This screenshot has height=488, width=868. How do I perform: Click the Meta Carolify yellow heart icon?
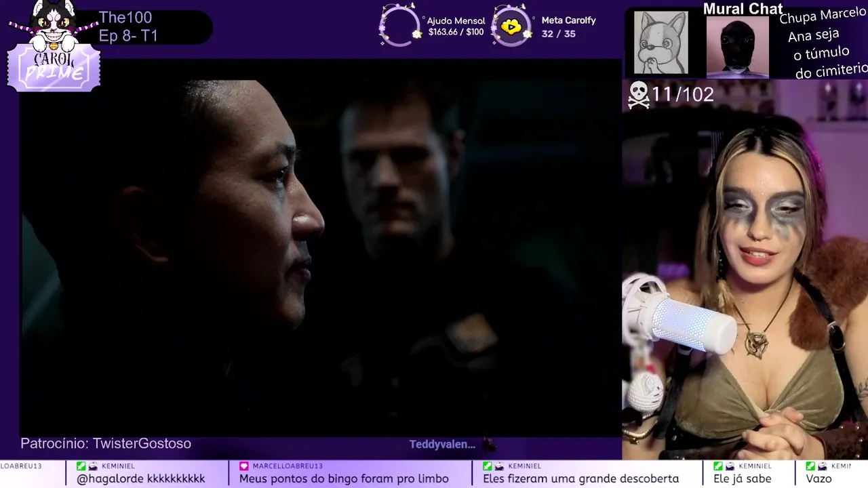tap(511, 26)
